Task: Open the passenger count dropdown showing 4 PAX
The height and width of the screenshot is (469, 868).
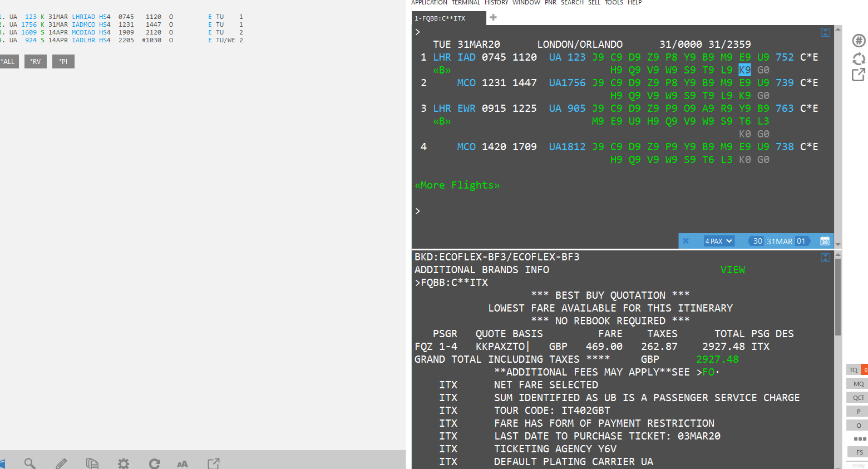Action: point(719,241)
